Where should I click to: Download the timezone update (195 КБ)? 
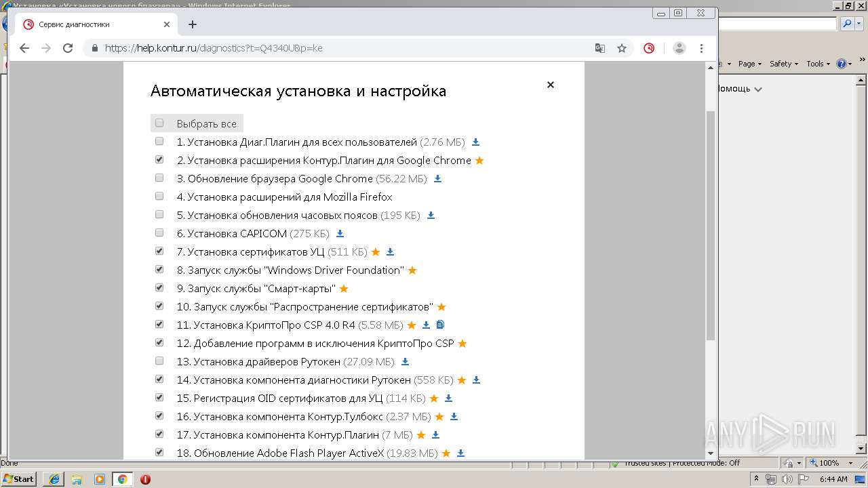431,216
